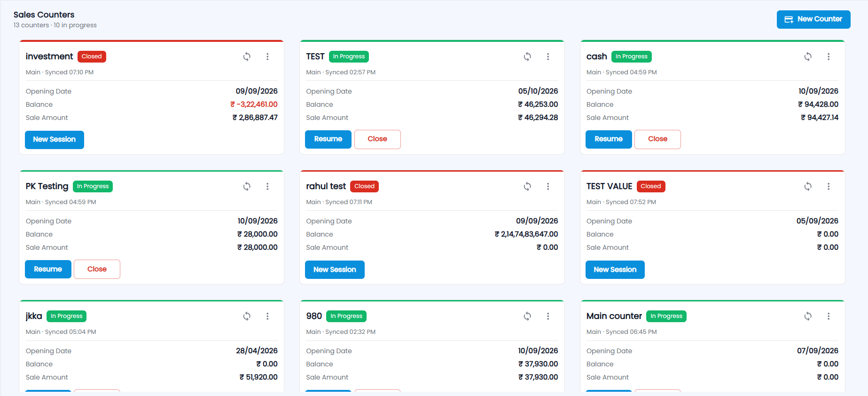
Task: Click the PK Testing counter title
Action: click(47, 186)
